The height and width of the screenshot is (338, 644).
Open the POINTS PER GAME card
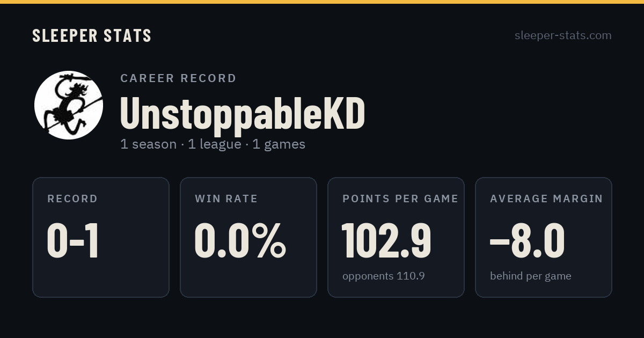[x=396, y=237]
